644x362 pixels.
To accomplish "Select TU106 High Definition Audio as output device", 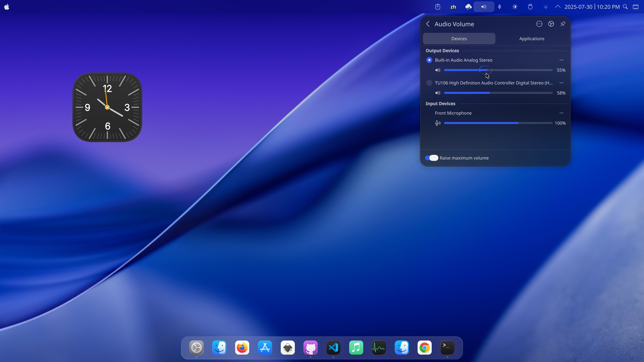I will 429,83.
